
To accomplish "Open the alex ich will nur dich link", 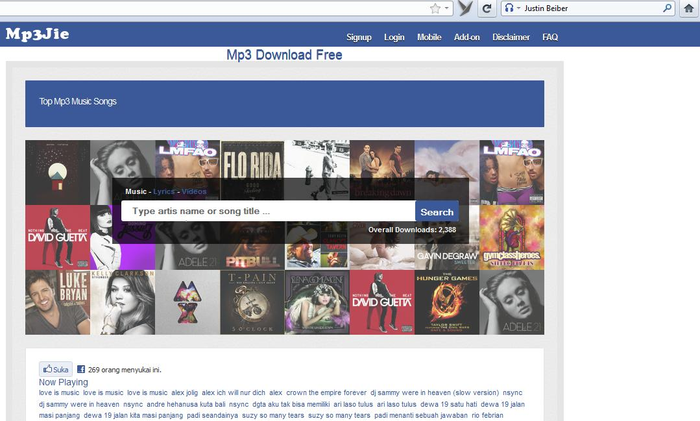I will [233, 393].
